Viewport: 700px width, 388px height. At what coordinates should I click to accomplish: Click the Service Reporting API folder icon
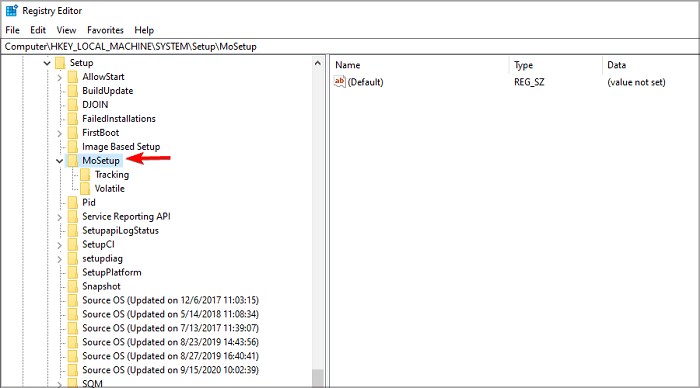[x=73, y=217]
